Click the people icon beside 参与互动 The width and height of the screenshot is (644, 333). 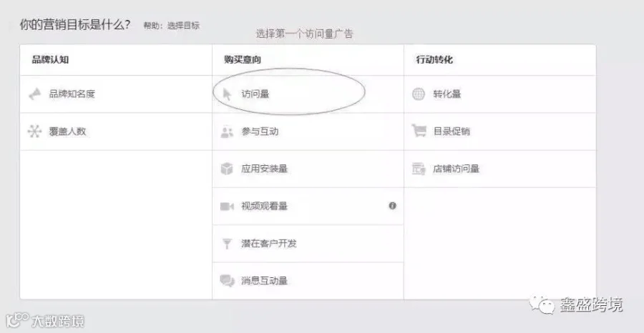227,131
